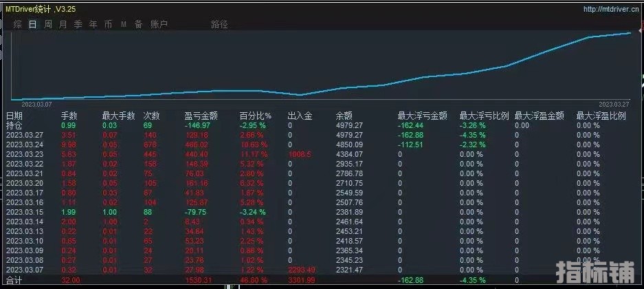
Task: Click the 3301.99 total deposit value
Action: [302, 280]
